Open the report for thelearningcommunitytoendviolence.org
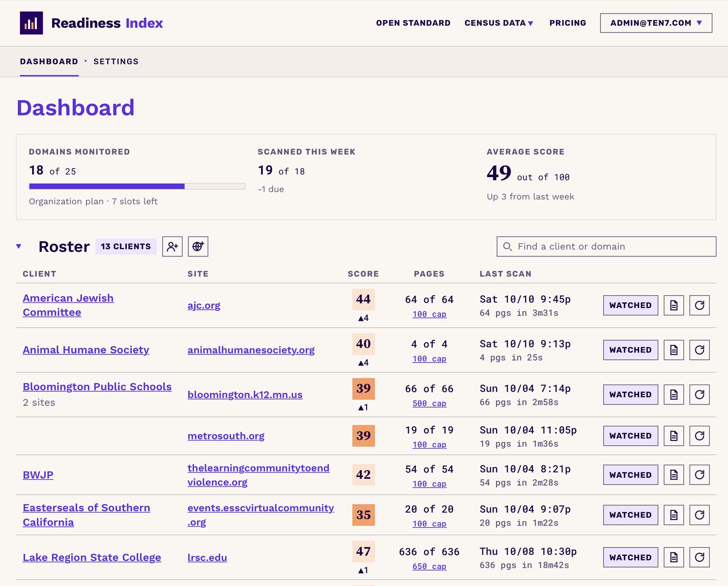The width and height of the screenshot is (728, 586). pos(674,475)
